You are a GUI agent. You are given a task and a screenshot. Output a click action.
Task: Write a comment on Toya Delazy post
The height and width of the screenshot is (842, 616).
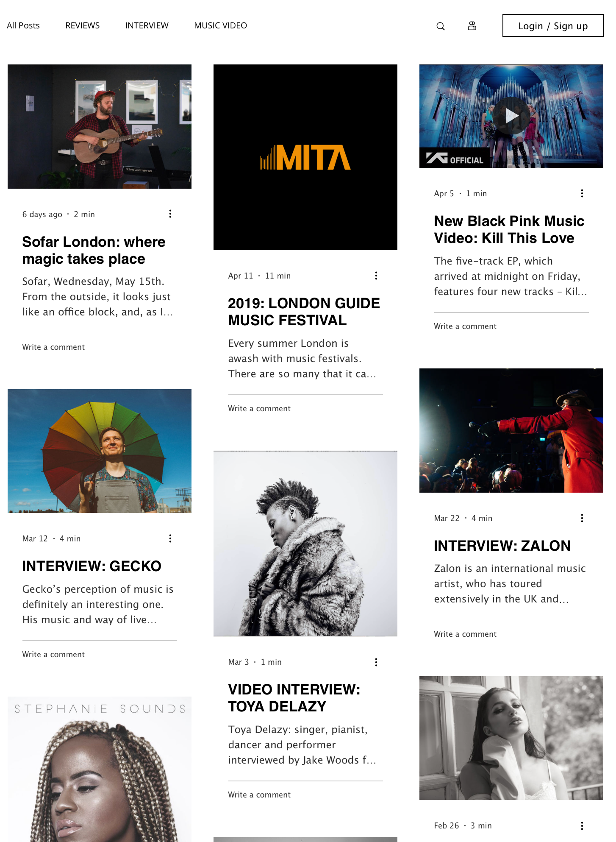[259, 795]
